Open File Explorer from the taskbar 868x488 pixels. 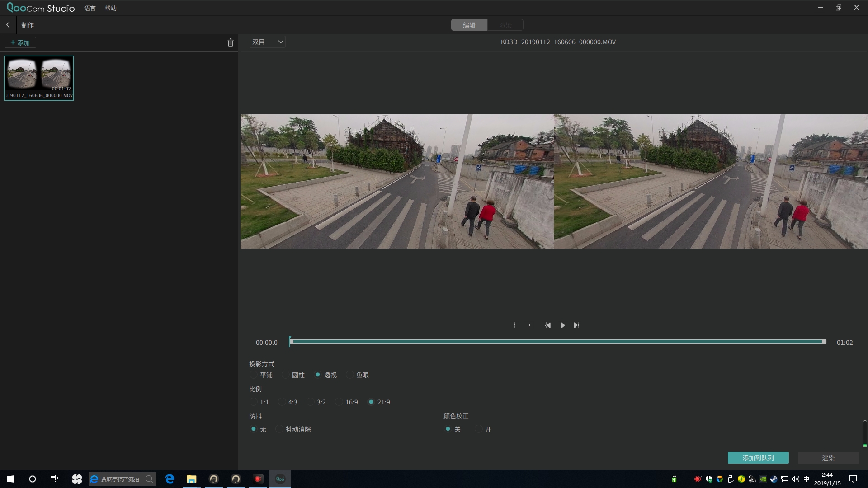192,479
